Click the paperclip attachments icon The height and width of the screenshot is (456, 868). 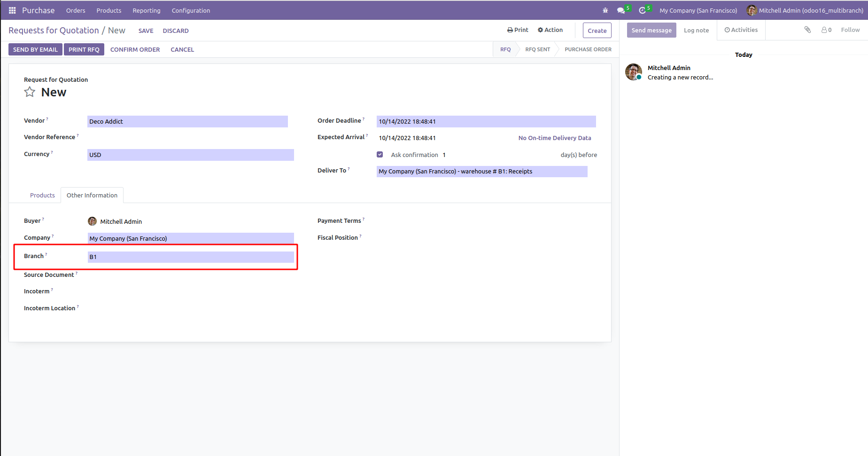pyautogui.click(x=807, y=30)
